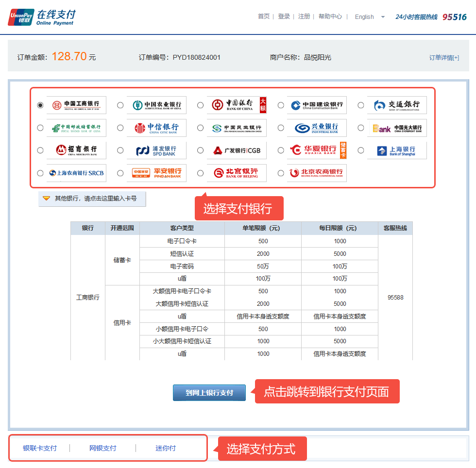Screen dimensions: 476x468
Task: Click the 北京农商银行 logo
Action: coord(317,173)
